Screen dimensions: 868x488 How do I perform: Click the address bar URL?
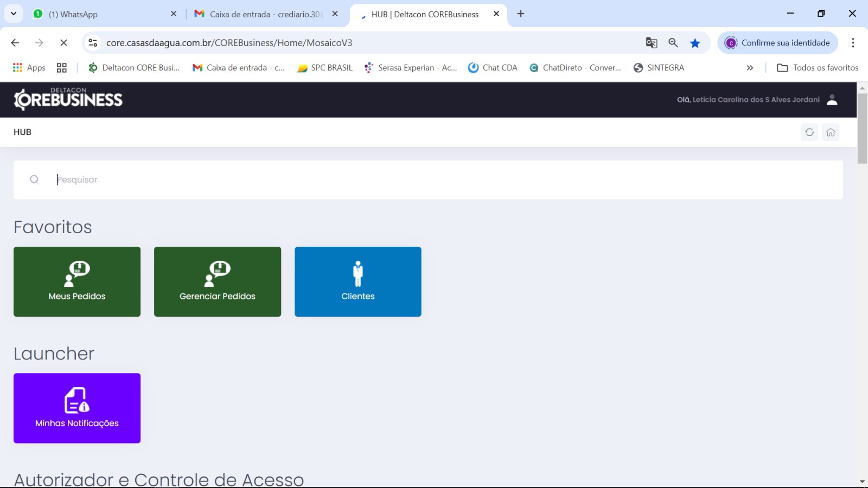pos(229,43)
